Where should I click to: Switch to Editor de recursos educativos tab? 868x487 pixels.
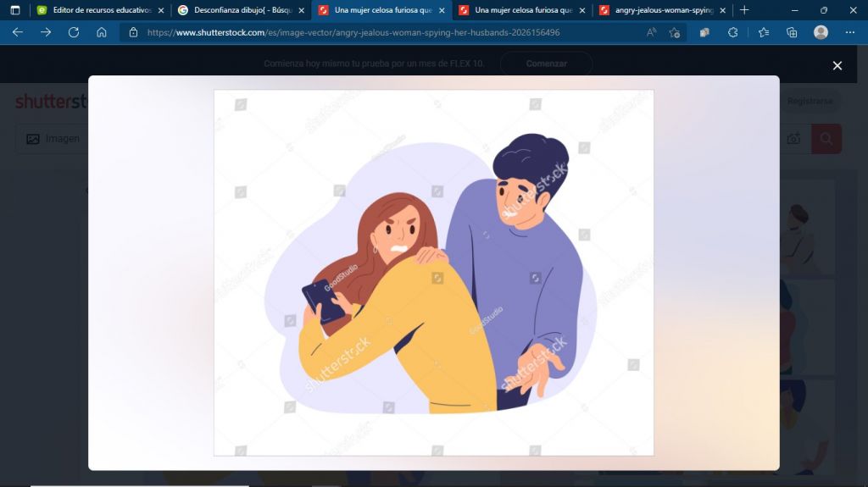[x=100, y=10]
